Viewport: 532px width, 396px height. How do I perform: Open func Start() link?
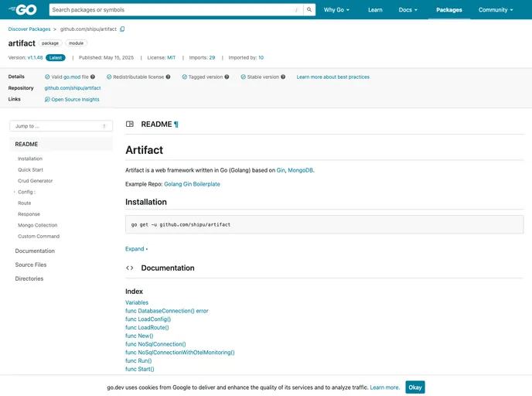[x=139, y=369]
